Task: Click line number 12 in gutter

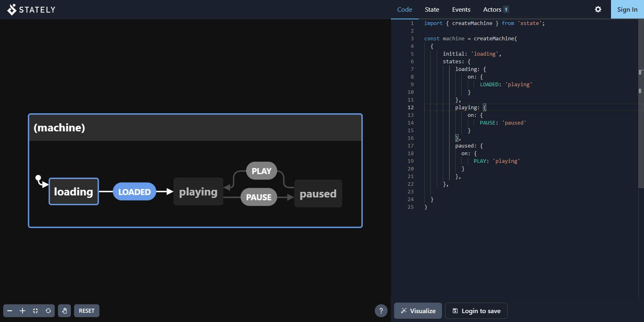Action: (x=411, y=108)
